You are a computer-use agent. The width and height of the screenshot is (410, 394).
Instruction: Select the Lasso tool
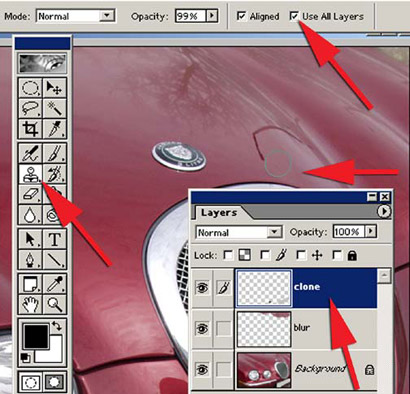tap(30, 108)
